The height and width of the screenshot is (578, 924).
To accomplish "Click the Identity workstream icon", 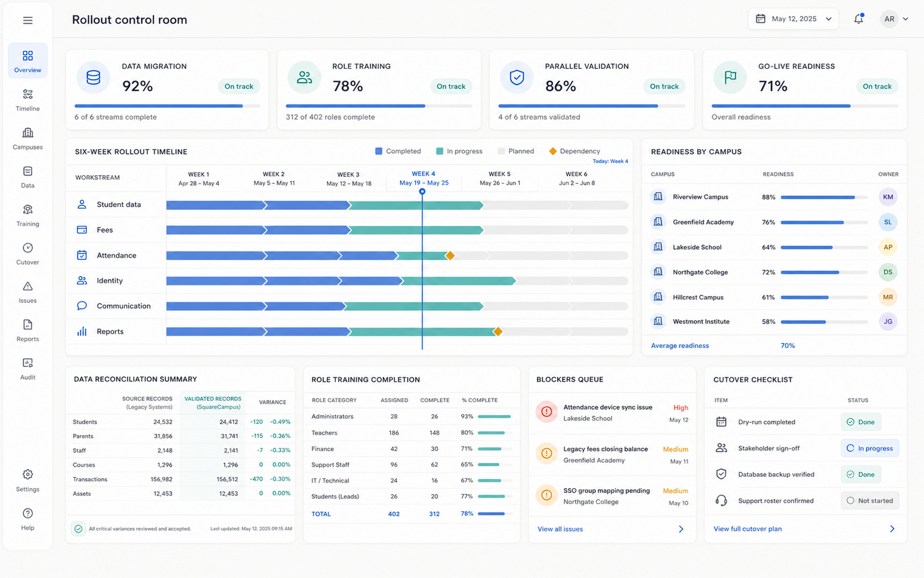I will (x=82, y=281).
